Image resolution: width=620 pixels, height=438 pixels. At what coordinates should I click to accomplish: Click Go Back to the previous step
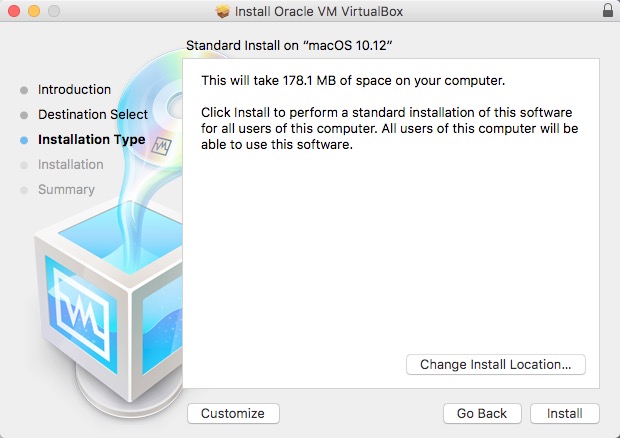[x=482, y=413]
